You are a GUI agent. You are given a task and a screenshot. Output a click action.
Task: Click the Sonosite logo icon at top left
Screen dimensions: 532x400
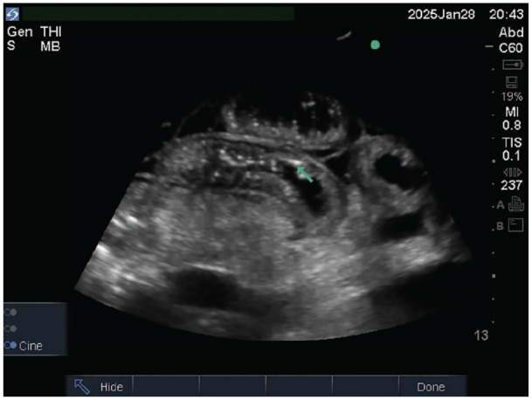11,13
